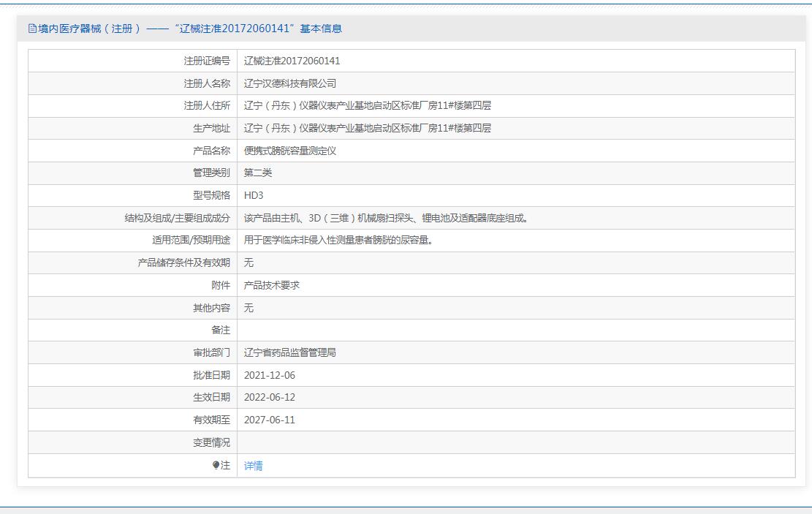Viewport: 812px width, 514px height.
Task: Select registration number value 辽械注准20172060141 in table
Action: click(x=292, y=61)
